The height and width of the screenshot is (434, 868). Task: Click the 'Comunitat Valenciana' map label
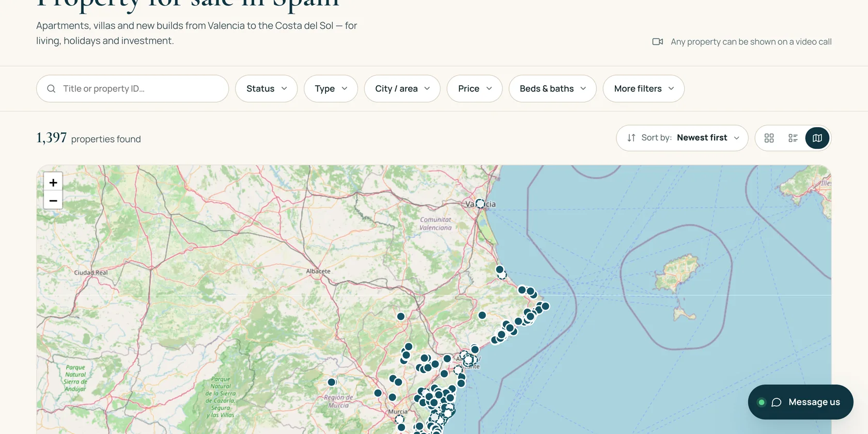[436, 224]
